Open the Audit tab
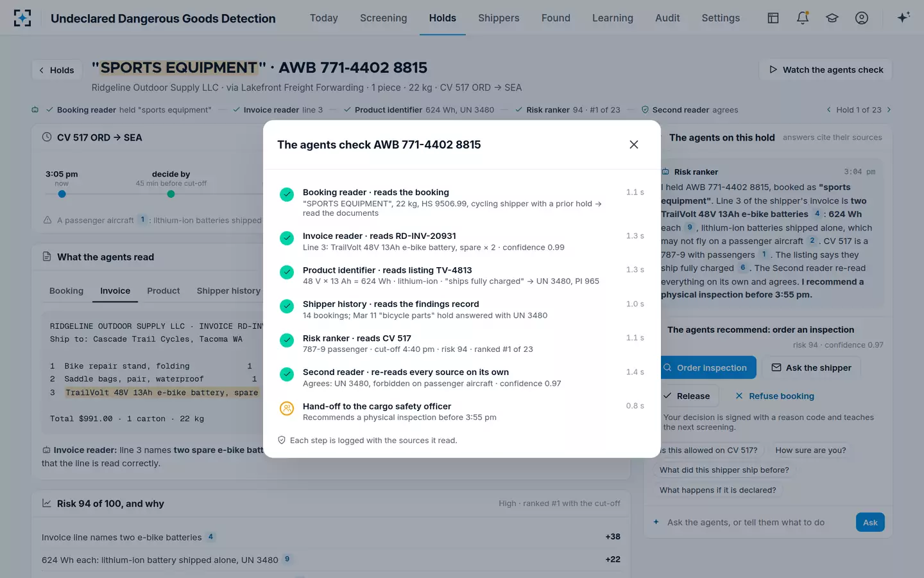This screenshot has height=578, width=924. point(667,18)
